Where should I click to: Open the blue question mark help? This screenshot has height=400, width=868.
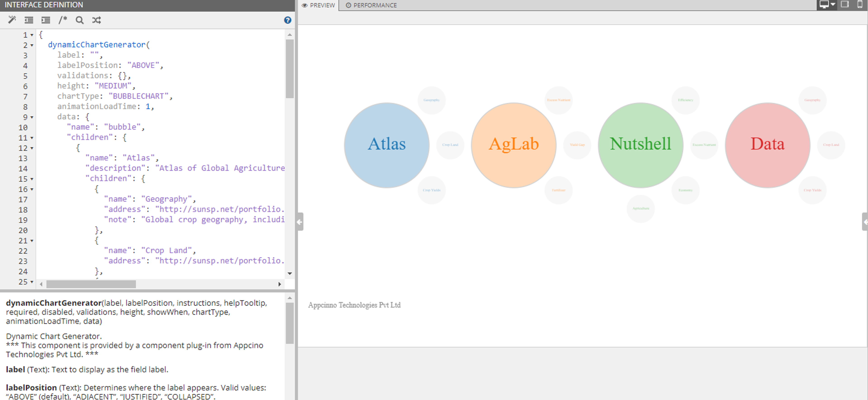coord(288,20)
